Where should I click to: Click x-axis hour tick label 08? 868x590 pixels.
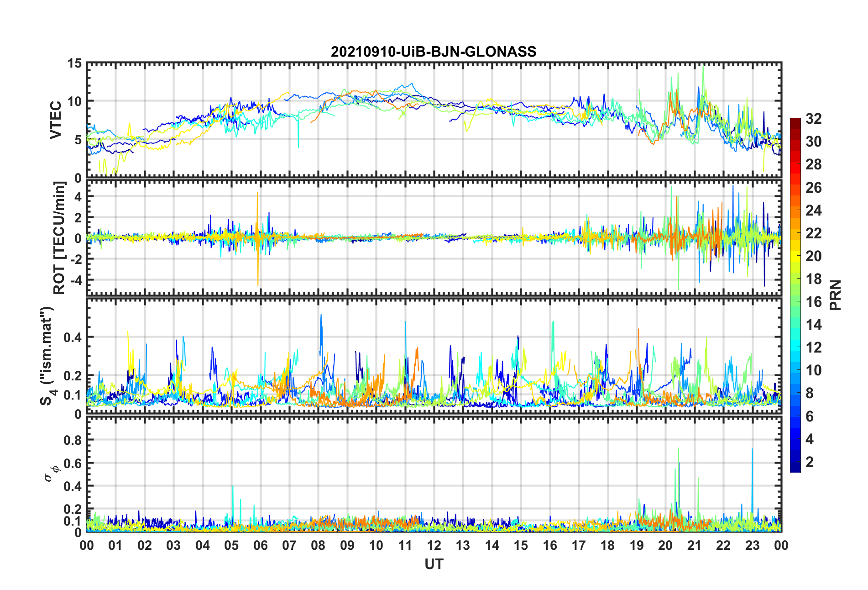point(318,545)
